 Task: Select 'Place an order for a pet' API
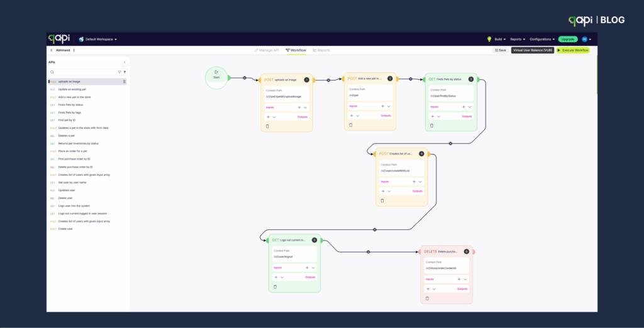tap(73, 151)
